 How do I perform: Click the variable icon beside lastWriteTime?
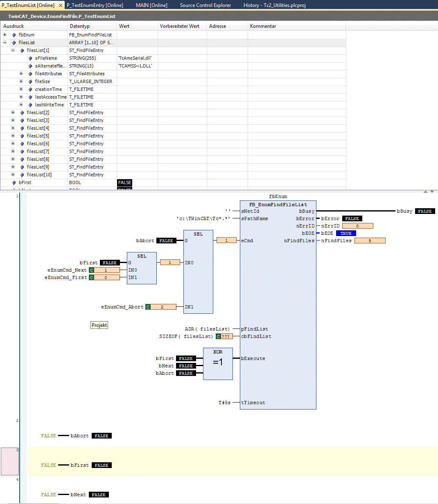(30, 105)
